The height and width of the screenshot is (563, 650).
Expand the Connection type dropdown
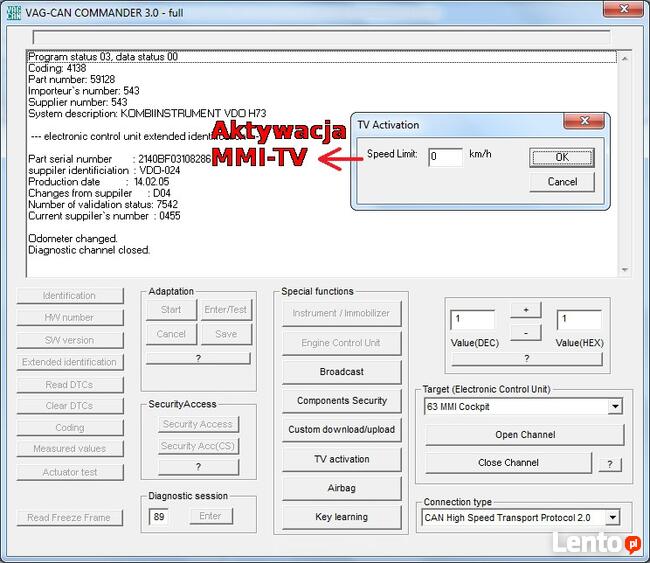(x=613, y=517)
